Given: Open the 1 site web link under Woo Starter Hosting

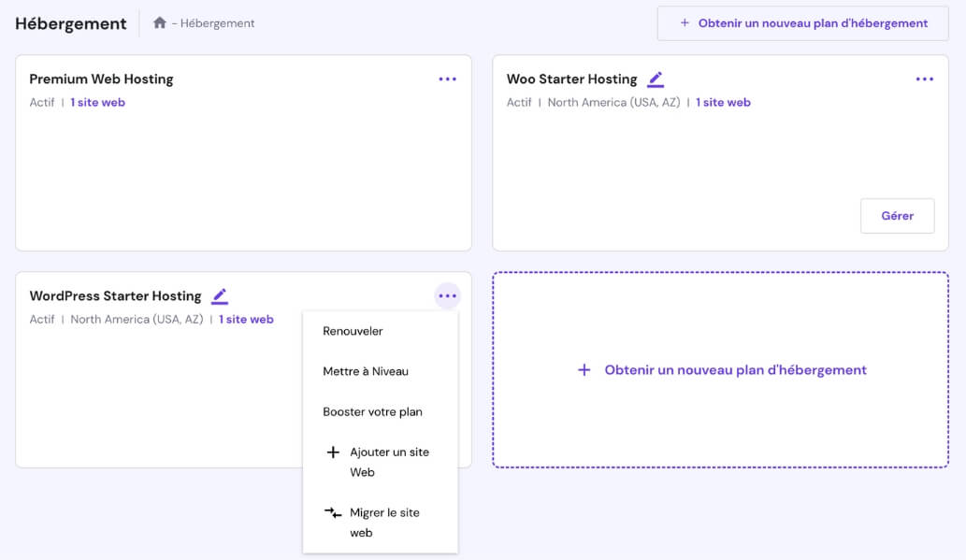Looking at the screenshot, I should [x=723, y=102].
